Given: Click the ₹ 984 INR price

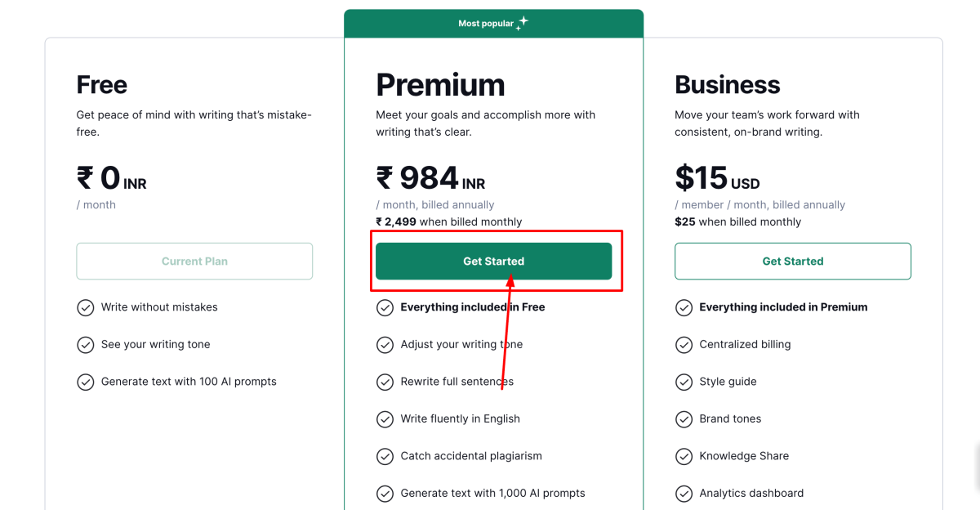Looking at the screenshot, I should pyautogui.click(x=430, y=178).
